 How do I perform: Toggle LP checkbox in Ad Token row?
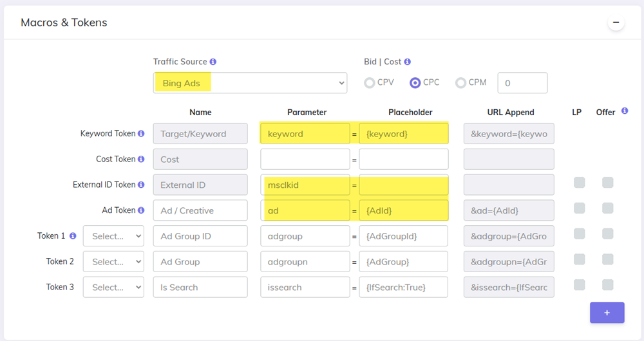point(579,208)
